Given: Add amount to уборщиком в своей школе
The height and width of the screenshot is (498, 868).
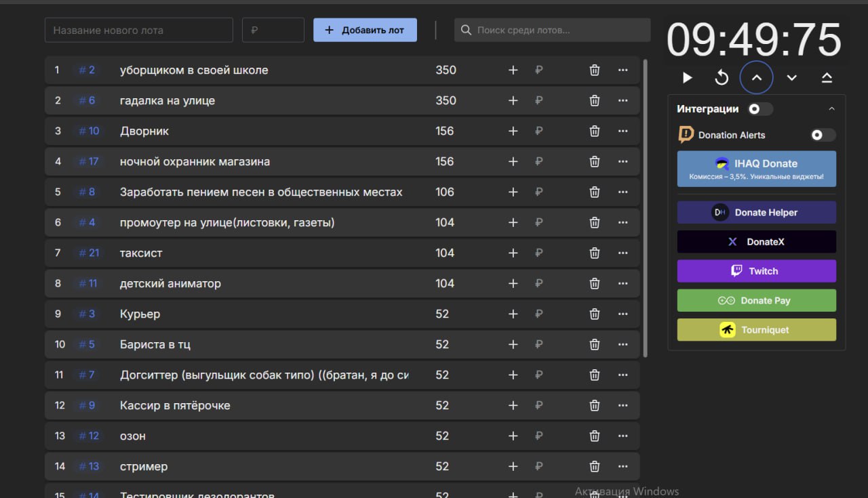Looking at the screenshot, I should click(x=513, y=70).
